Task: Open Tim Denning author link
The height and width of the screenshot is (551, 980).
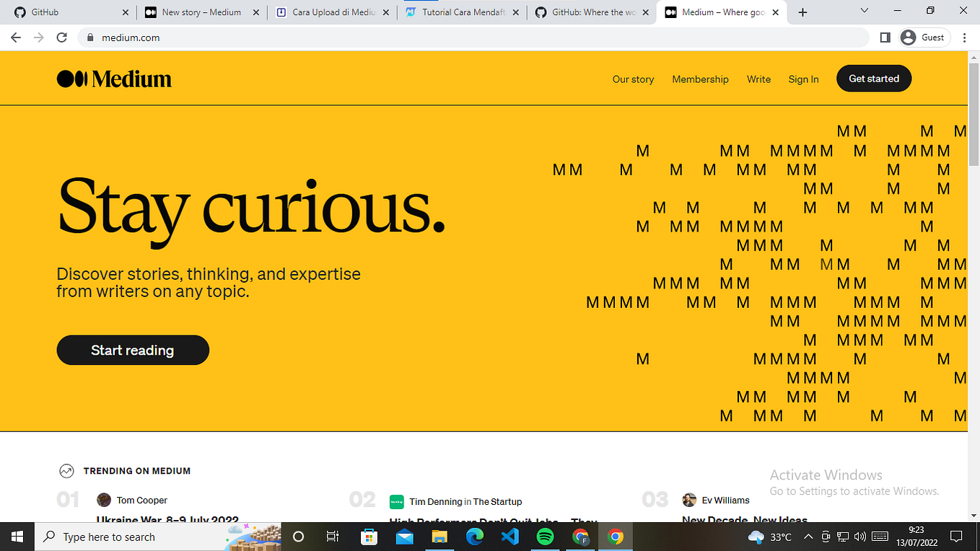Action: [x=435, y=501]
